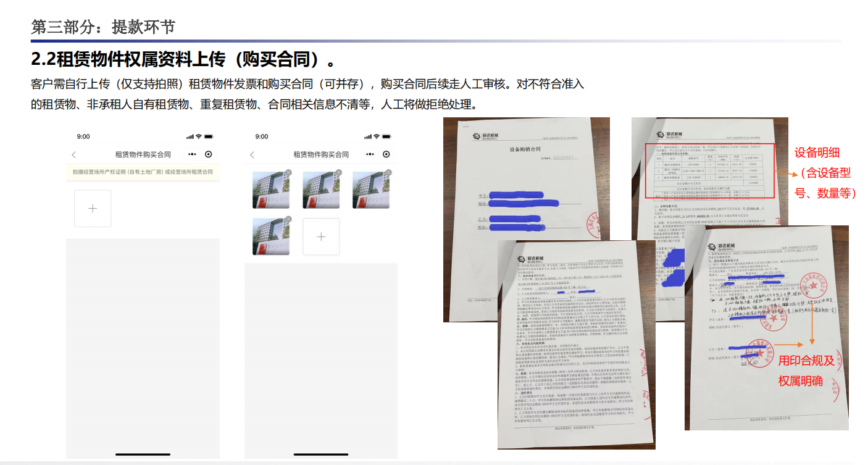
Task: Open the contract photo with handwritten notes and red seals
Action: pyautogui.click(x=767, y=327)
